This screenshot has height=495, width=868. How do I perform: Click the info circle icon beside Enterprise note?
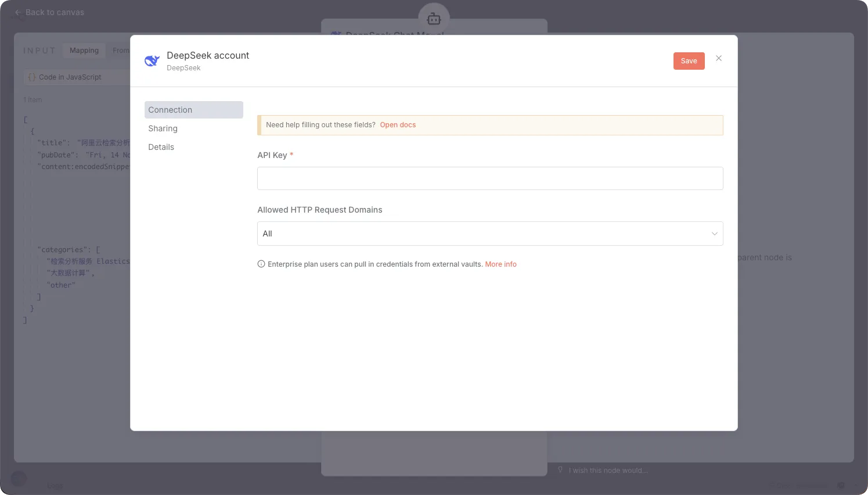pyautogui.click(x=261, y=264)
